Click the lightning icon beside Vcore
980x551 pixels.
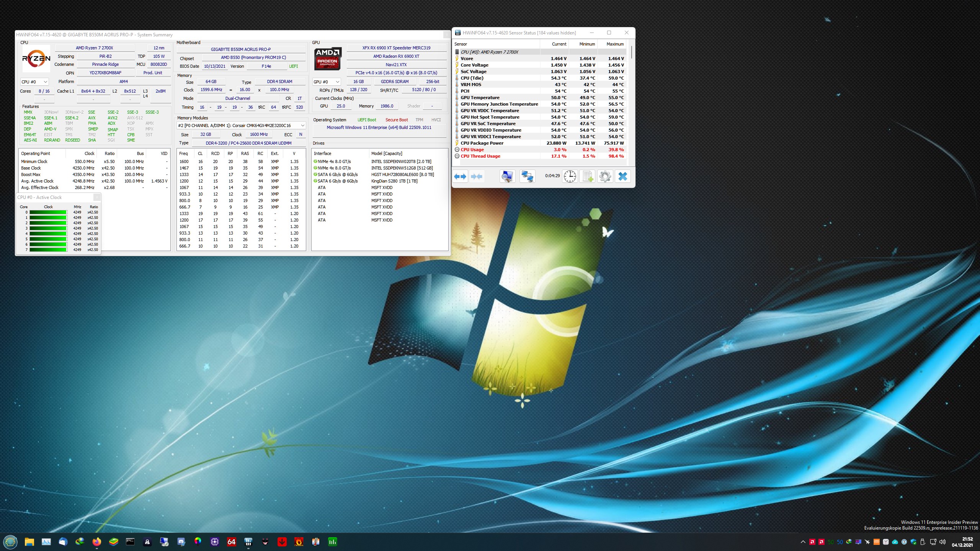click(457, 58)
